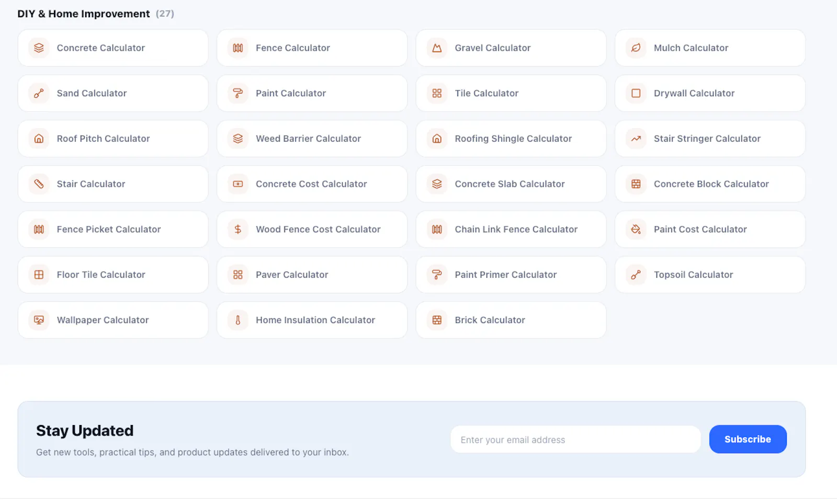Click the Topsoil Calculator shovel icon

(x=636, y=275)
